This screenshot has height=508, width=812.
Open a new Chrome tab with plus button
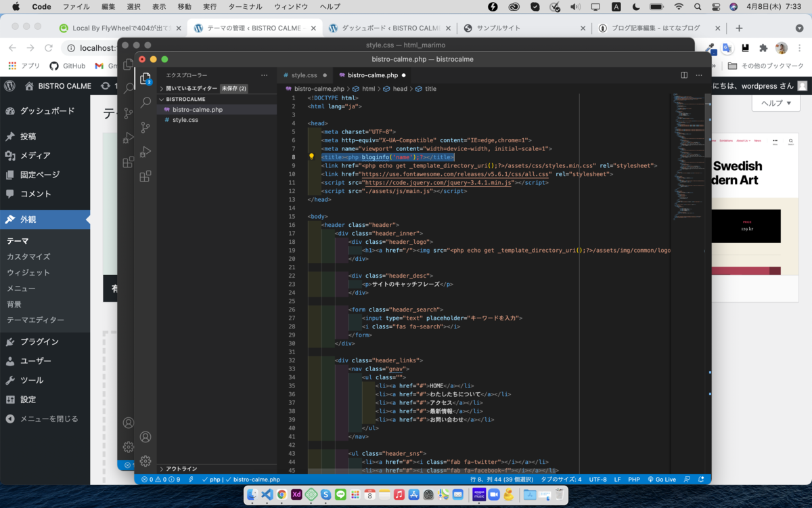[x=739, y=28]
